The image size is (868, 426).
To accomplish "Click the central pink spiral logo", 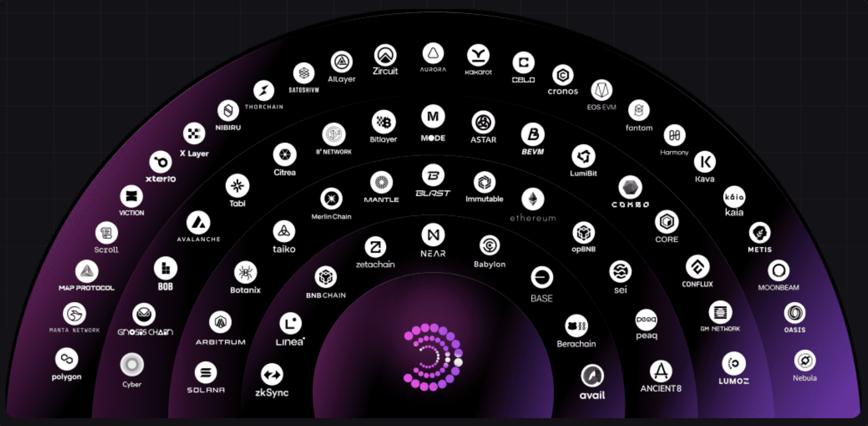I will [x=433, y=357].
